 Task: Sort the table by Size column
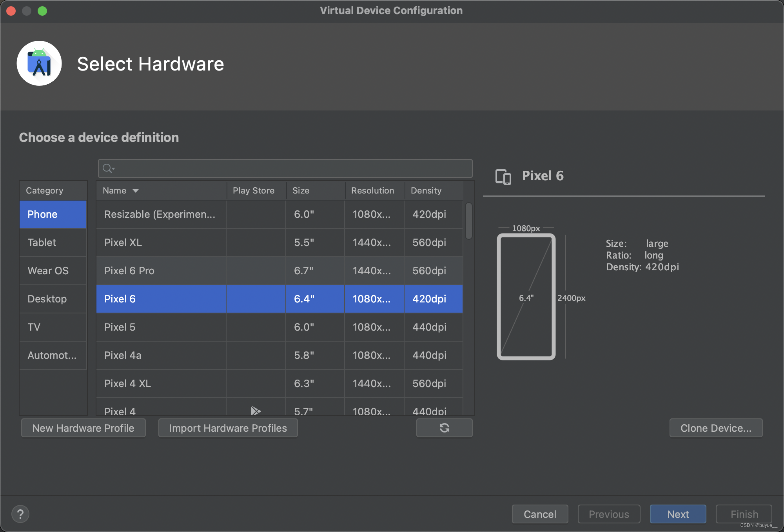(301, 191)
